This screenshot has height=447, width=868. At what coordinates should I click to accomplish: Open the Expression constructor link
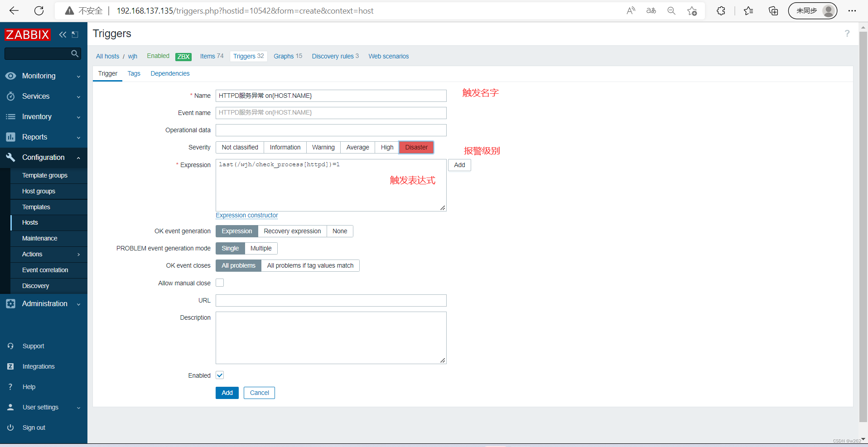click(247, 215)
